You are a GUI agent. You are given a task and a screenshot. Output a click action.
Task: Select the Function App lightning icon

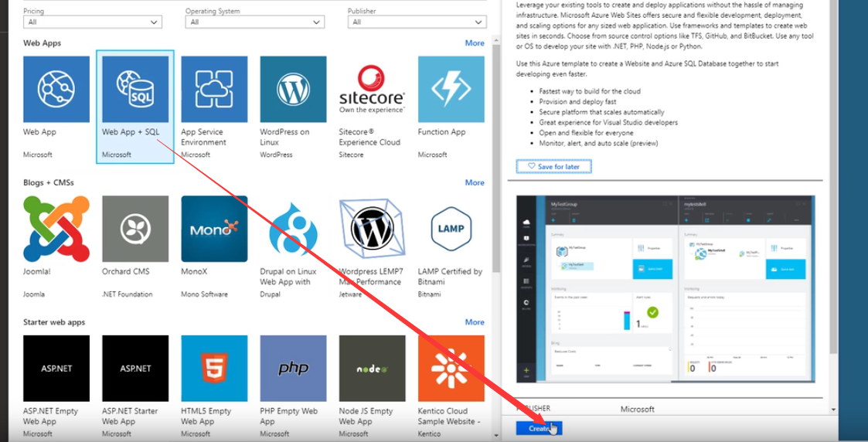(451, 89)
